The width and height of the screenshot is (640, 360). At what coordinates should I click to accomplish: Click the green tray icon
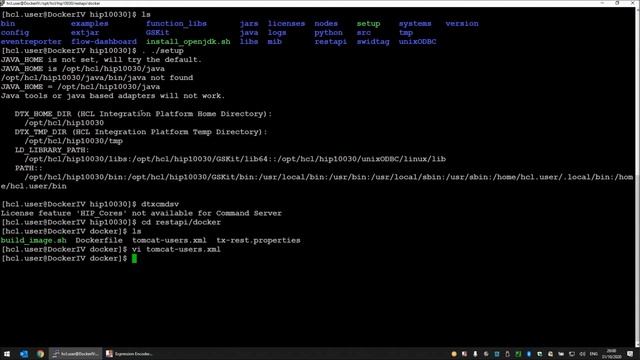coord(518,354)
